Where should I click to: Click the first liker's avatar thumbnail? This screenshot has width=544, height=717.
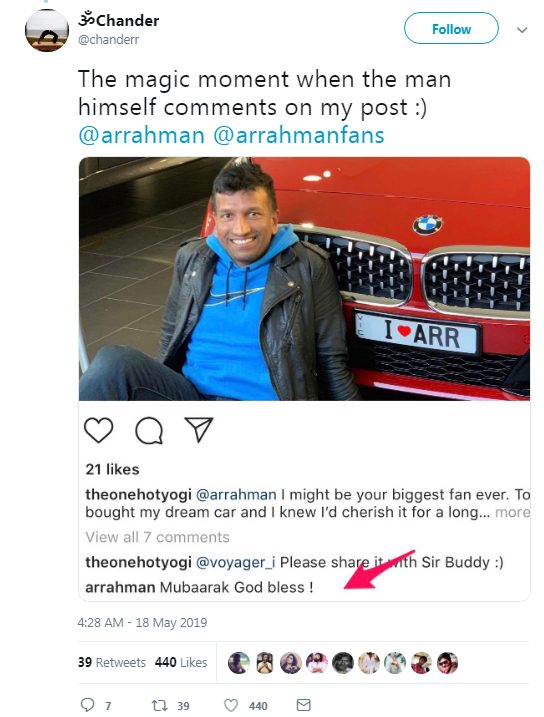tap(239, 663)
